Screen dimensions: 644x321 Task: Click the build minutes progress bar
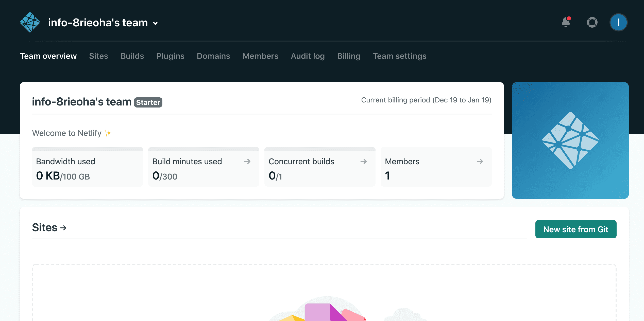204,149
